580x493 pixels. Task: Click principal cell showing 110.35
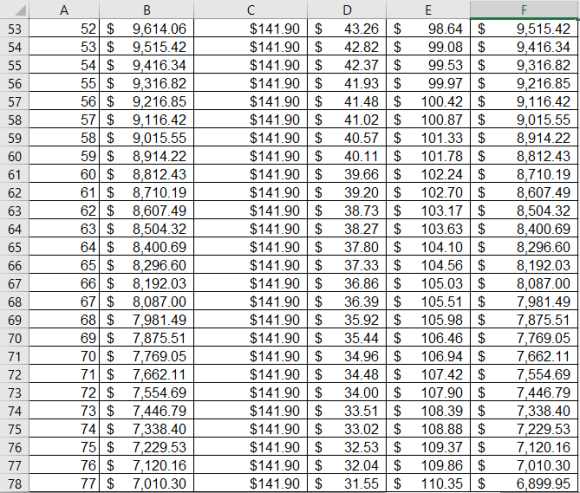428,484
